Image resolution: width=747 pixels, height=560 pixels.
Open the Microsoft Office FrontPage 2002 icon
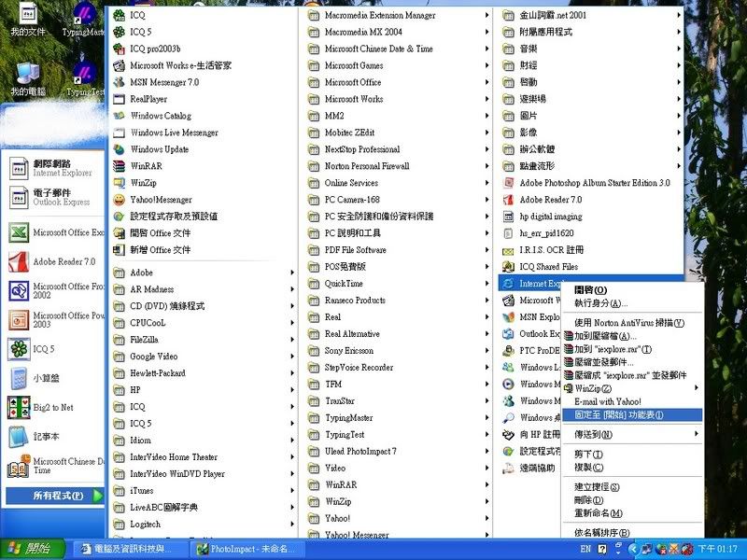19,290
